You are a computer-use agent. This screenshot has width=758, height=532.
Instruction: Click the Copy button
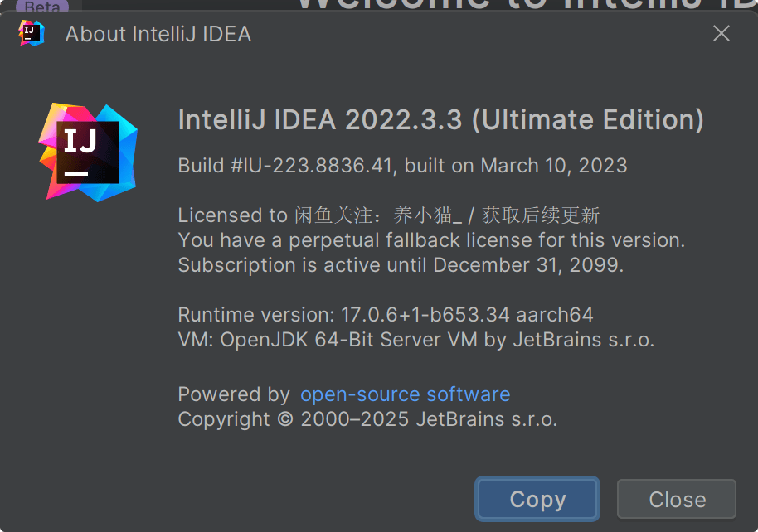point(537,499)
